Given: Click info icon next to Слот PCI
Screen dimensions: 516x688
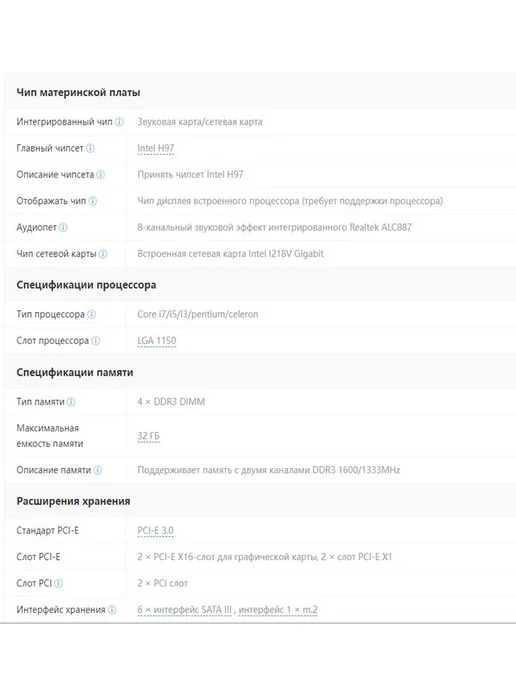Looking at the screenshot, I should [58, 583].
